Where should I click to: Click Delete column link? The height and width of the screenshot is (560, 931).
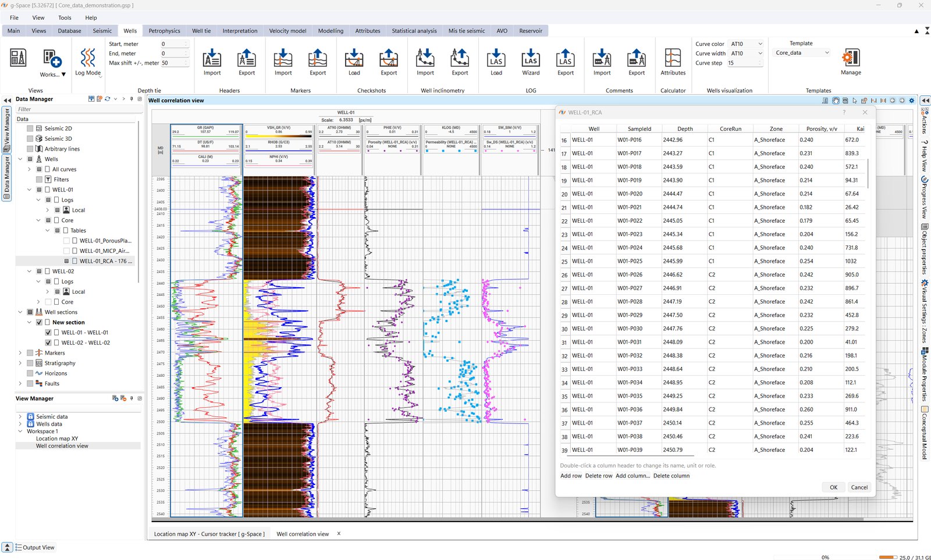671,476
